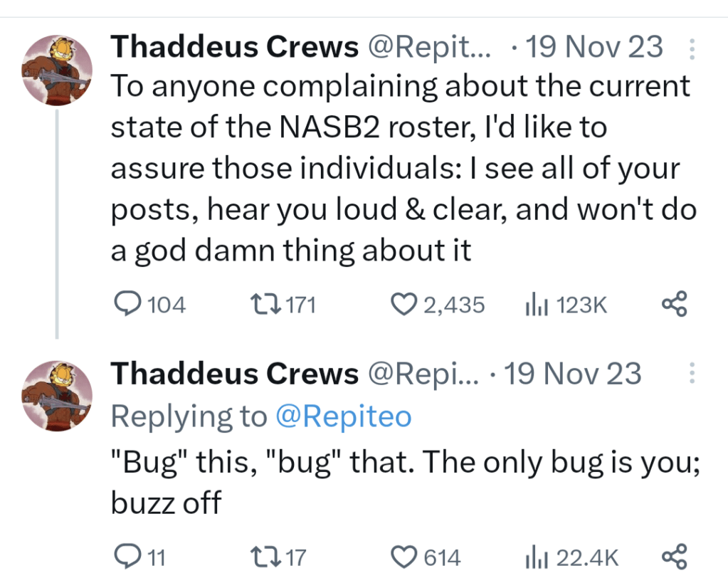The image size is (728, 588).
Task: Like the tweet with 2,435 likes
Action: pyautogui.click(x=405, y=305)
